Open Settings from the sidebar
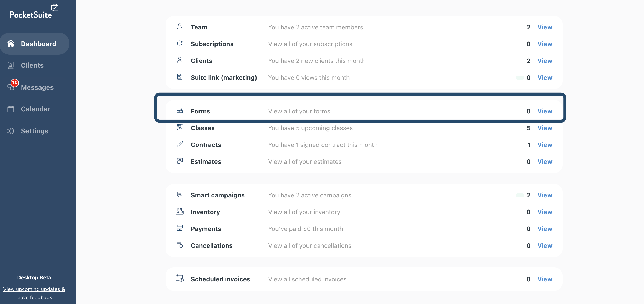The width and height of the screenshot is (644, 304). click(x=35, y=131)
